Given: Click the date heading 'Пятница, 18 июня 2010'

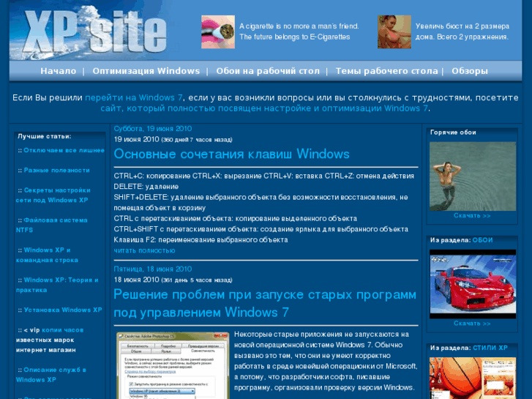Looking at the screenshot, I should pos(153,269).
